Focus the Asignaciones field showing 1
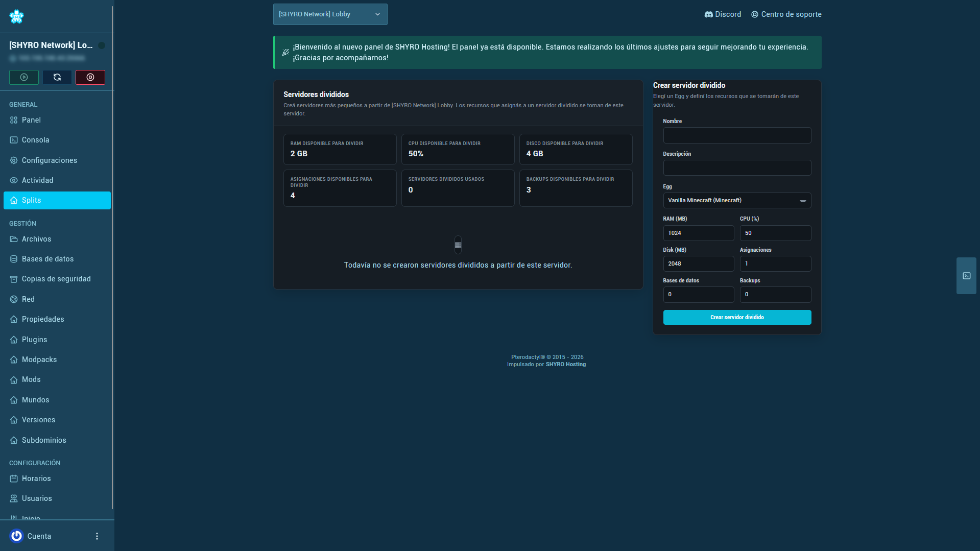Image resolution: width=980 pixels, height=551 pixels. pos(775,263)
